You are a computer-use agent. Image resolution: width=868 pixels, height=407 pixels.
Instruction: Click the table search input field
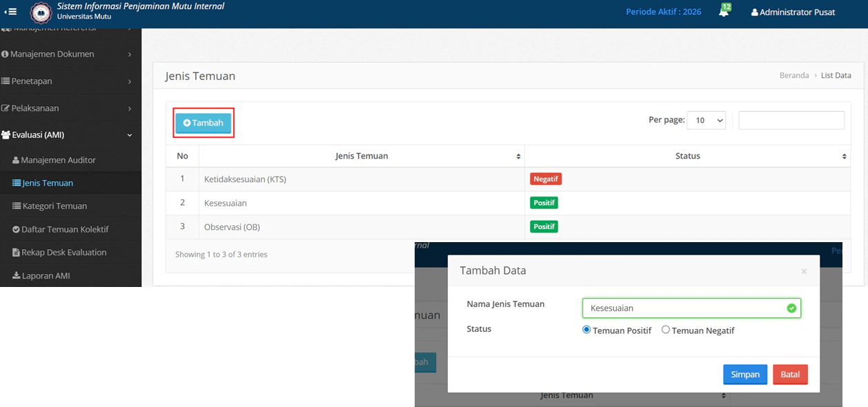pos(791,120)
